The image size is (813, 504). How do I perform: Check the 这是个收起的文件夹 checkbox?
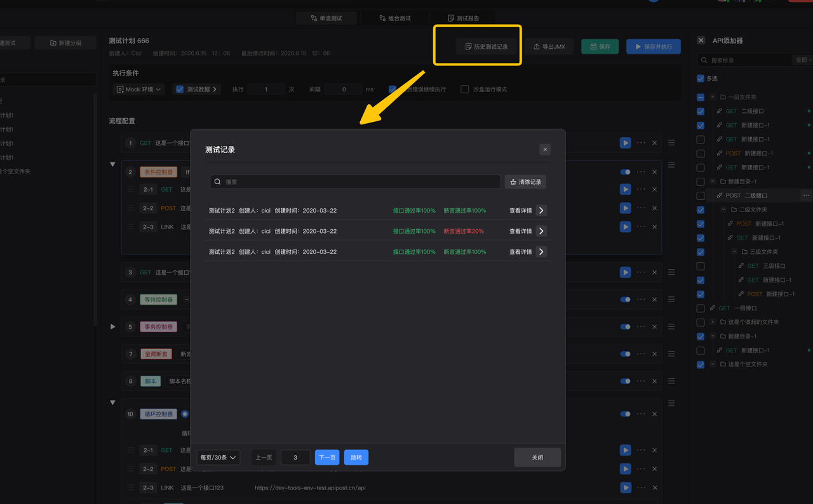click(701, 322)
